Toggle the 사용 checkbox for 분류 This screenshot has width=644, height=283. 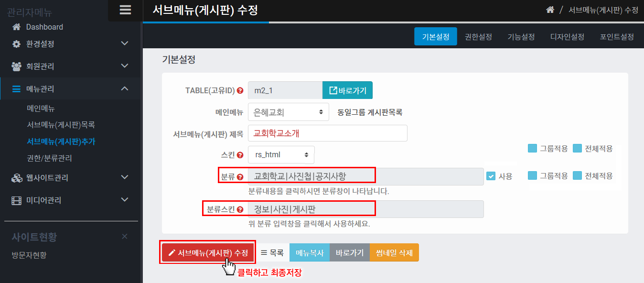[491, 176]
